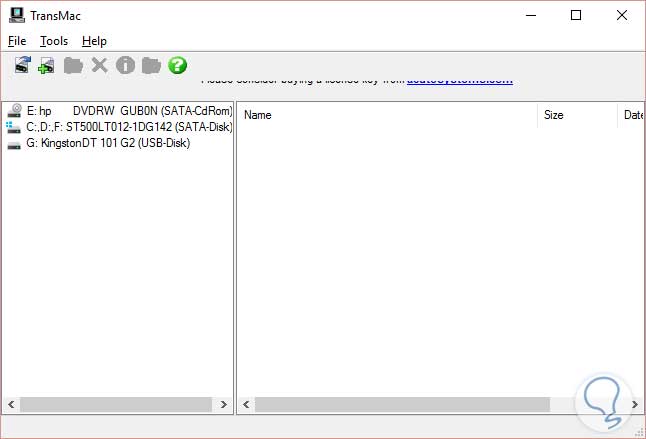Click the grayed-out second folder icon before Help
Image resolution: width=646 pixels, height=439 pixels.
coord(151,65)
